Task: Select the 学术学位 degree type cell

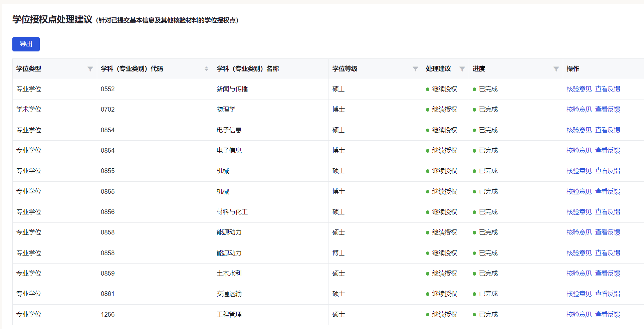Action: coord(29,110)
